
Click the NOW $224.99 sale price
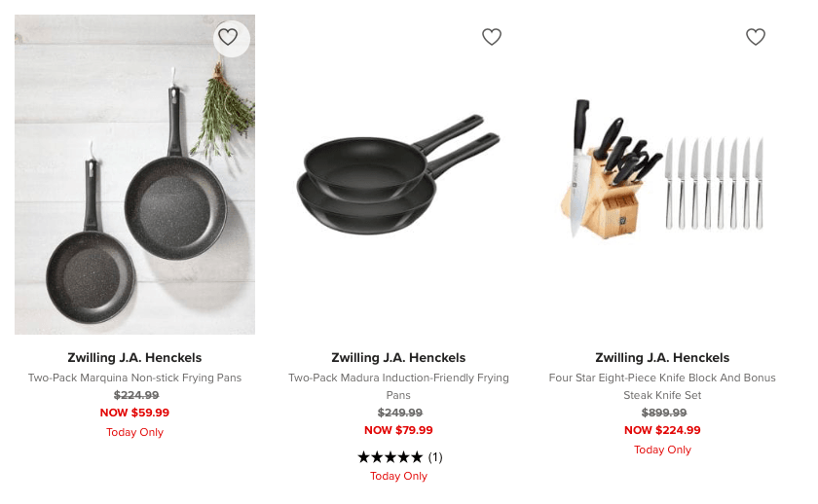click(662, 430)
